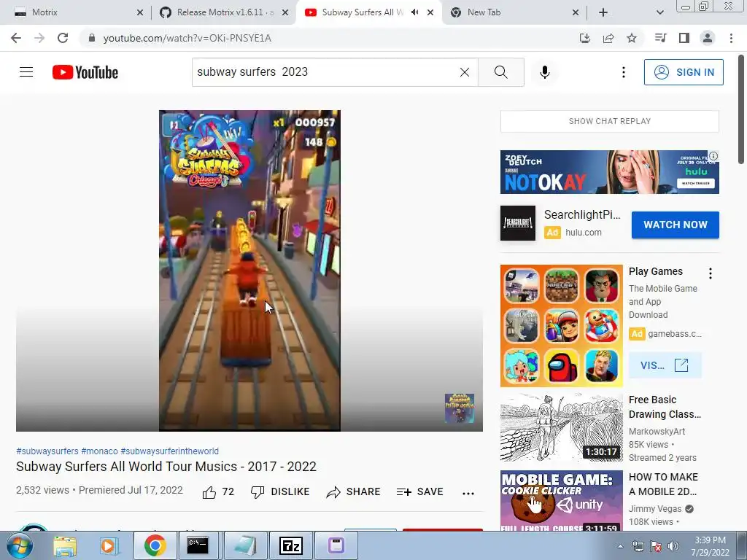Select the Subway Surfers All World tab
This screenshot has width=747, height=560.
tap(369, 12)
